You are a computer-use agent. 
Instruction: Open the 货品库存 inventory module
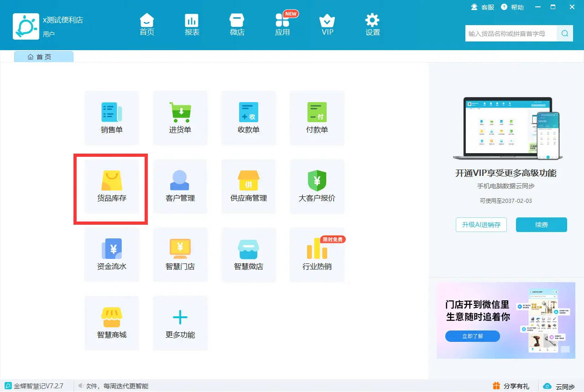(x=112, y=186)
